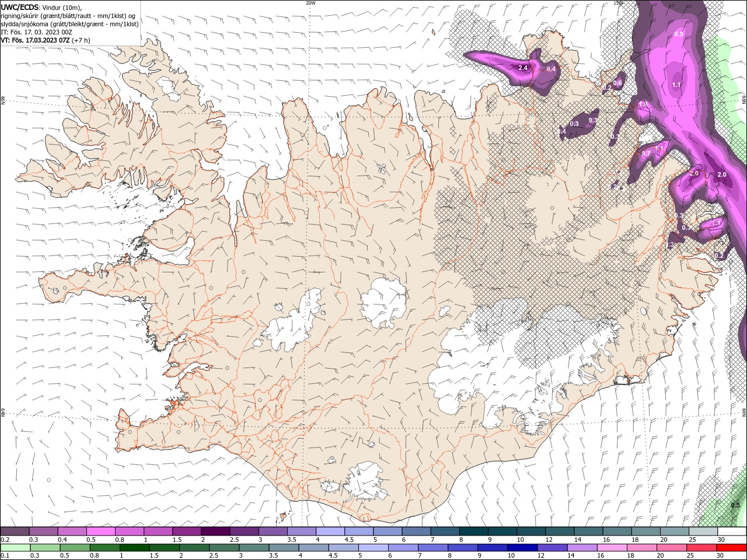Pick bright red bottom-row swatch starting at 30
Viewport: 747px width, 560px height.
coord(732,548)
